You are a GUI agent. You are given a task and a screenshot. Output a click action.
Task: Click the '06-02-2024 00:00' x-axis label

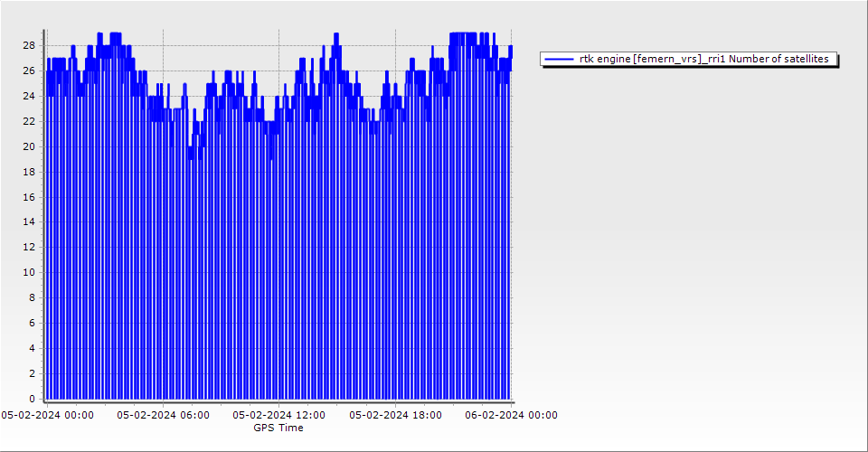coord(511,415)
